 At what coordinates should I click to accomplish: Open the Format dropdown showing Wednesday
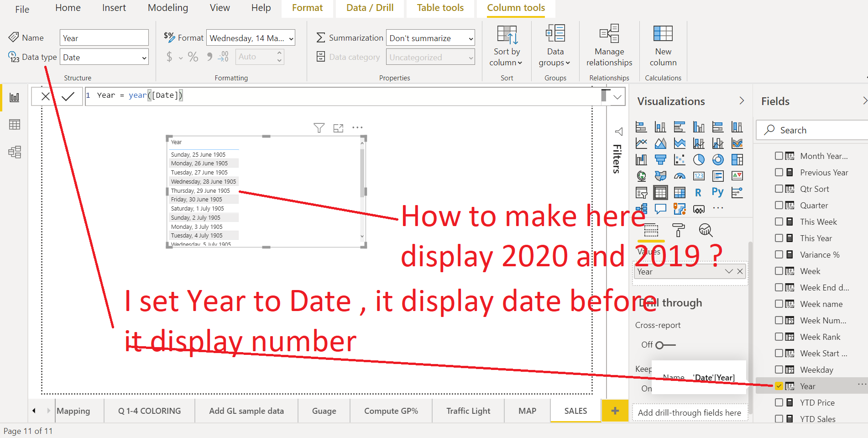coord(251,38)
